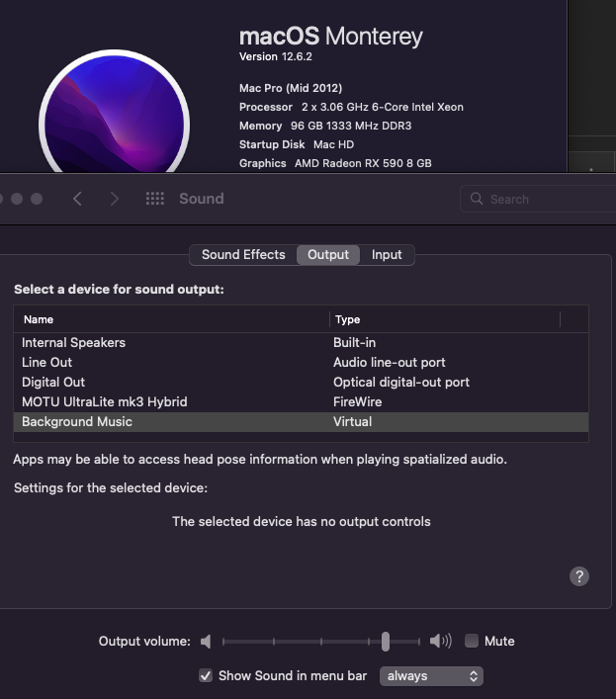Click the macOS Monterey logo image

[x=114, y=112]
